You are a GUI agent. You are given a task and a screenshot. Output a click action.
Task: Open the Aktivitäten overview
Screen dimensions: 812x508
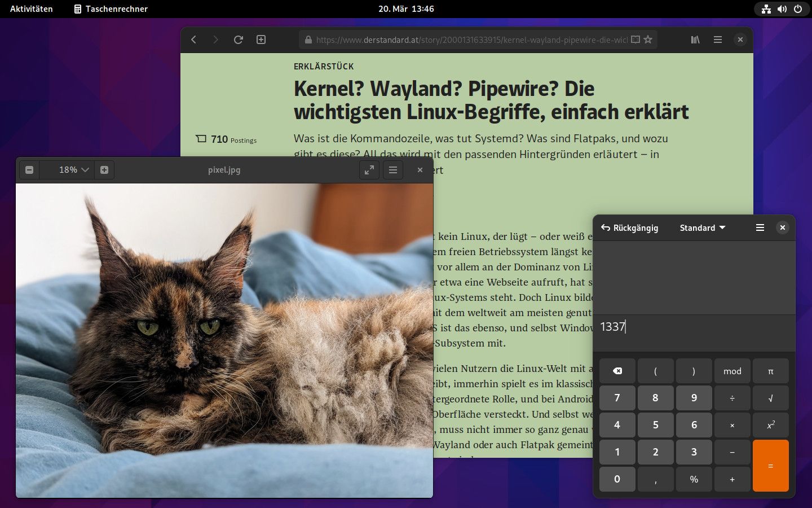31,8
